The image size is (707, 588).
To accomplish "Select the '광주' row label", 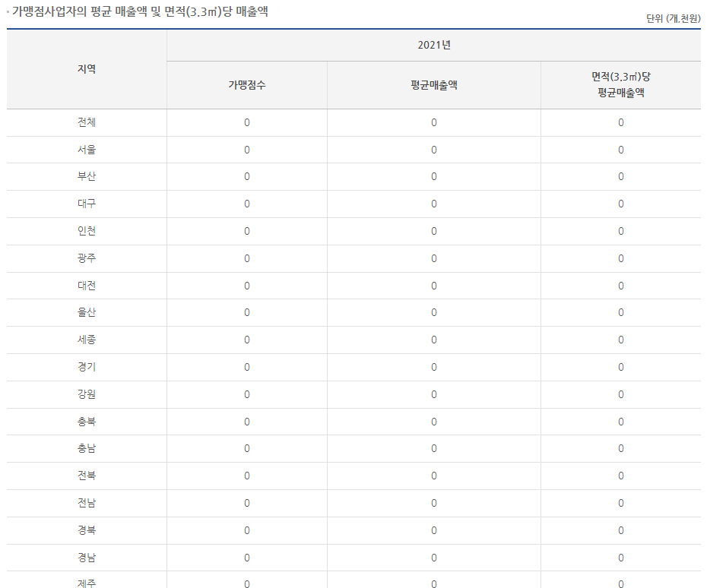I will (87, 258).
